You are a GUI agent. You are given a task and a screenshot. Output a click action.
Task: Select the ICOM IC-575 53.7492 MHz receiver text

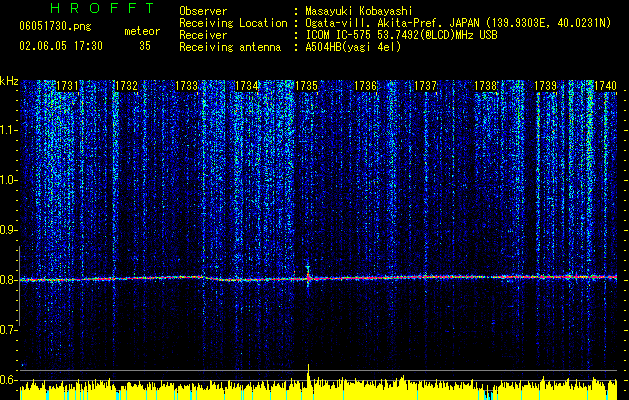[401, 35]
